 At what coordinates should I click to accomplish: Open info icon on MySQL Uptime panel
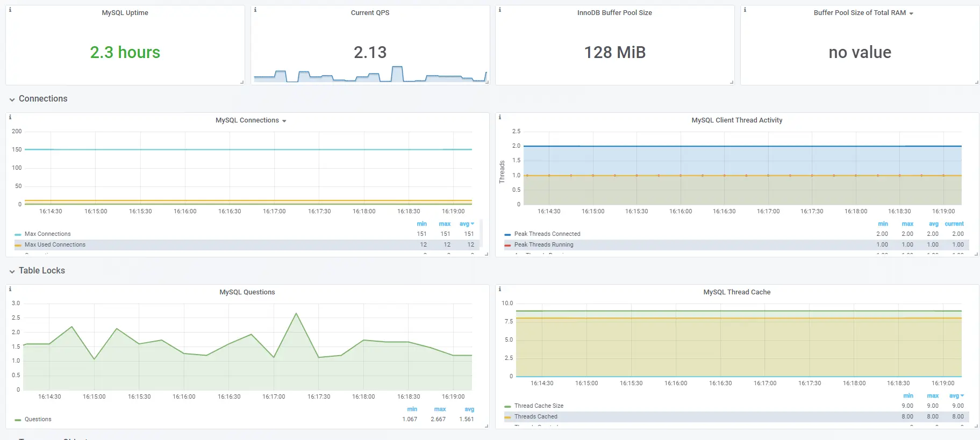[10, 10]
